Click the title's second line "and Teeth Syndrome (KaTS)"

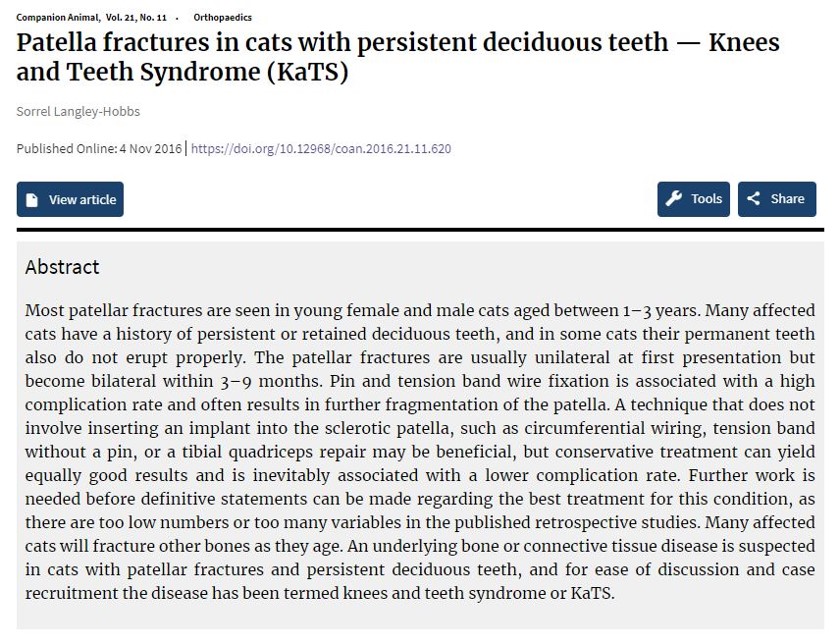[x=182, y=72]
